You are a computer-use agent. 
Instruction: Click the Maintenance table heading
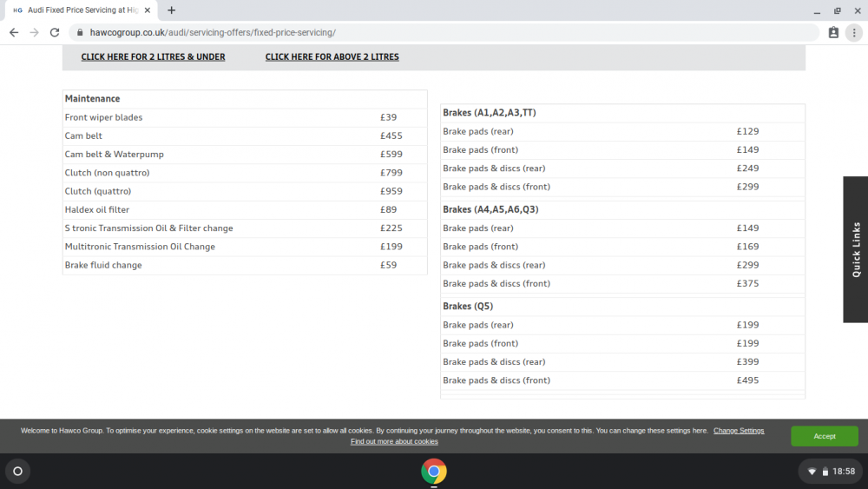coord(93,98)
